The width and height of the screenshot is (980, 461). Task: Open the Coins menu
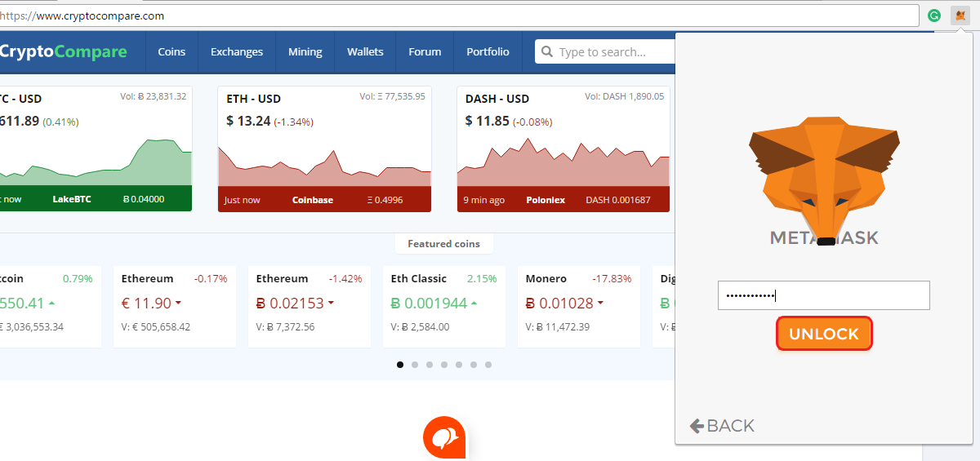171,52
